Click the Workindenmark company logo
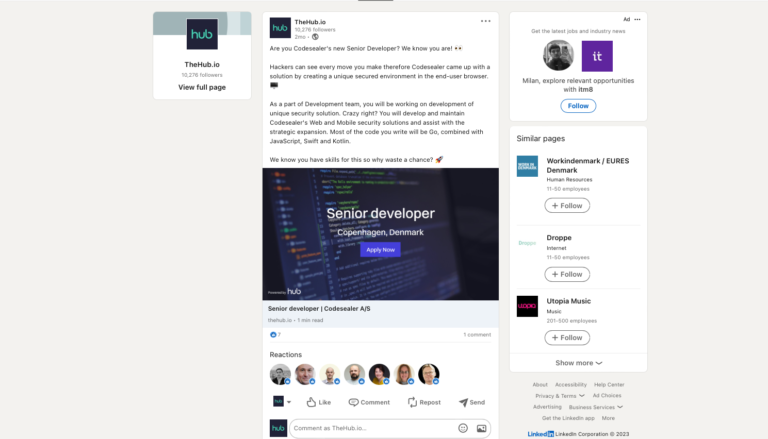The width and height of the screenshot is (768, 439). tap(527, 166)
